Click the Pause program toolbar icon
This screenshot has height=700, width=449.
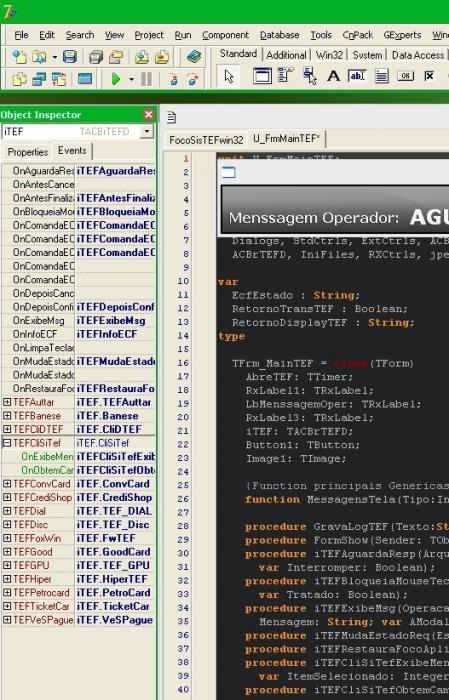(x=146, y=79)
